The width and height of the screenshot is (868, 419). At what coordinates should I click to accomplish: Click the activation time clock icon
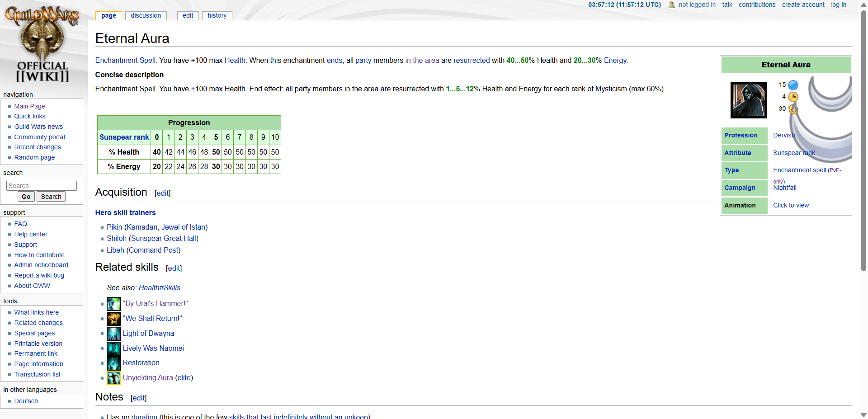pyautogui.click(x=793, y=97)
